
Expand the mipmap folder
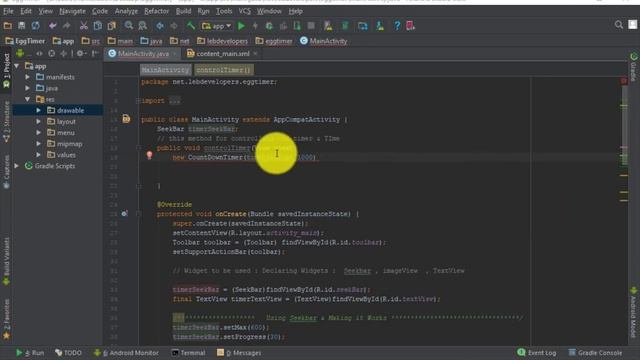coord(39,144)
